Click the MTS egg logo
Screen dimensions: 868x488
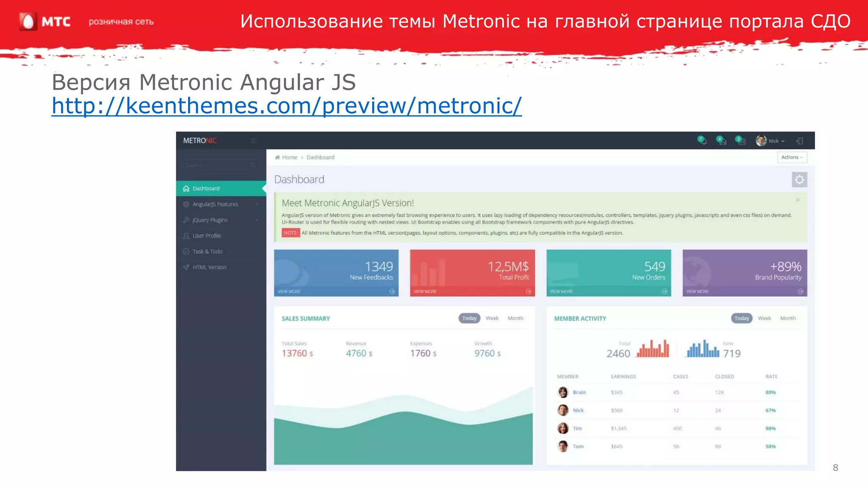(x=28, y=22)
